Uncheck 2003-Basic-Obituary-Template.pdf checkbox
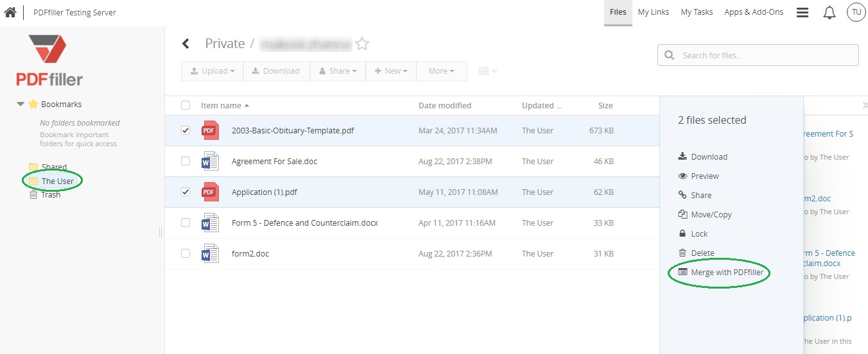The image size is (868, 354). (186, 130)
